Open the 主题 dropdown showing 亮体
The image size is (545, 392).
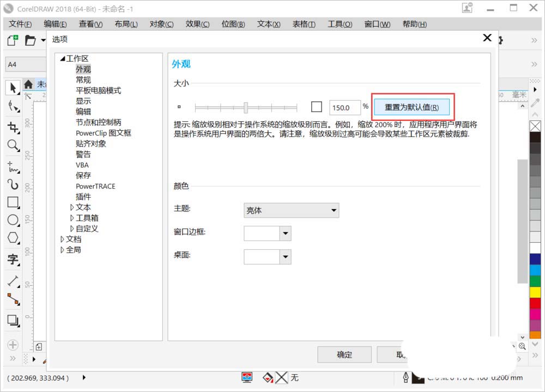coord(290,210)
